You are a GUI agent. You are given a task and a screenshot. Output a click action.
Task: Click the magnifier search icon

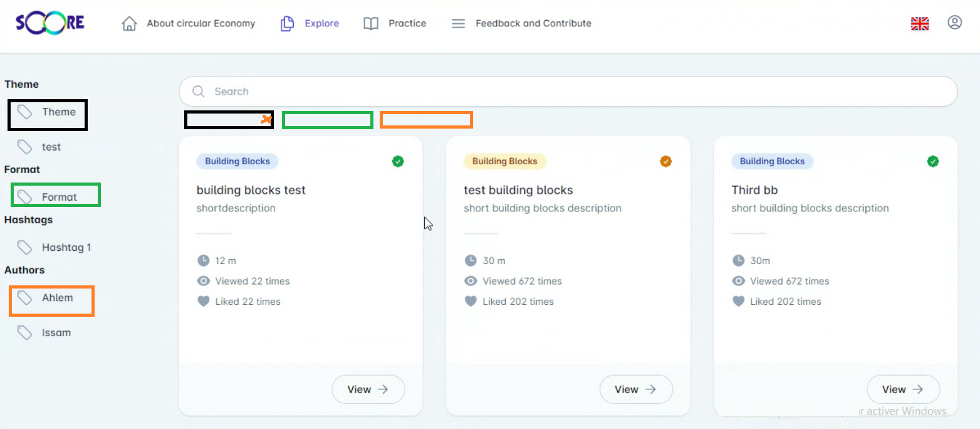199,92
